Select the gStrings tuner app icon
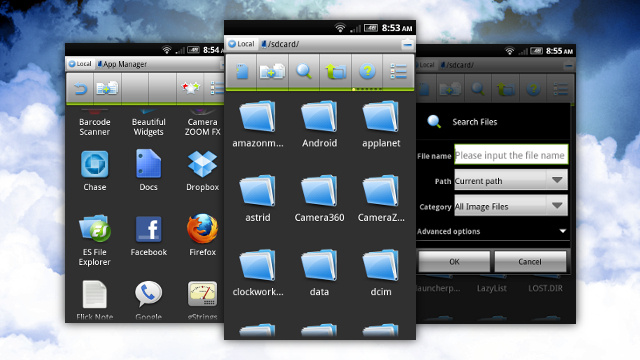The image size is (640, 360). (202, 294)
